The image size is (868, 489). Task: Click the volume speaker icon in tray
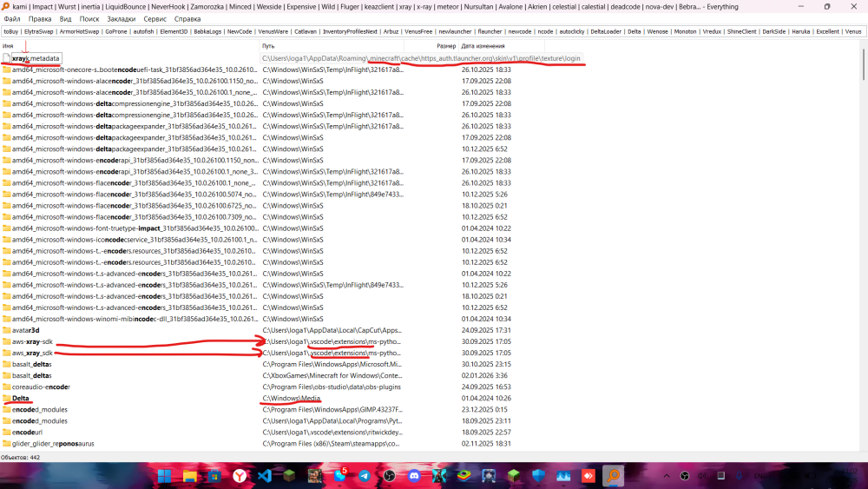coord(702,476)
